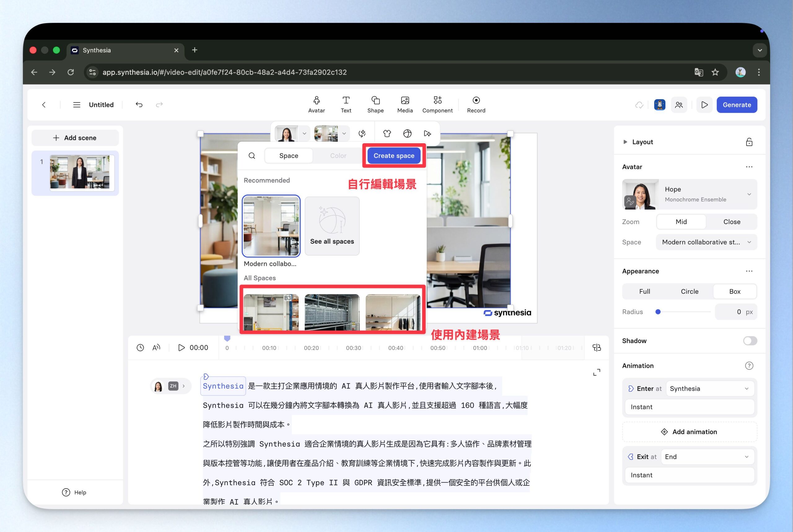
Task: Start screen Record tool
Action: tap(476, 104)
